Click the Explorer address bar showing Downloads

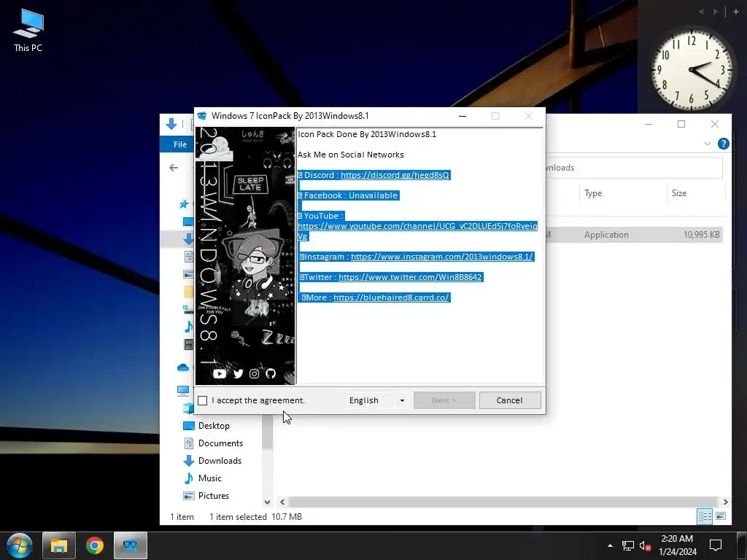pos(634,168)
